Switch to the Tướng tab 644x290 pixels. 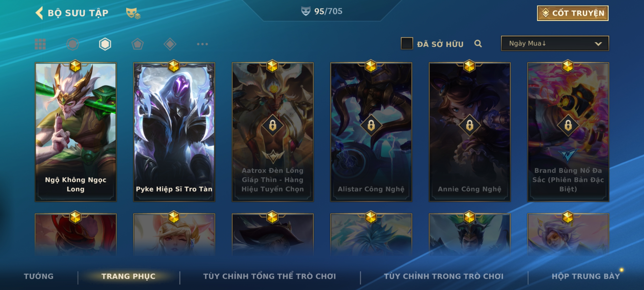tap(39, 276)
